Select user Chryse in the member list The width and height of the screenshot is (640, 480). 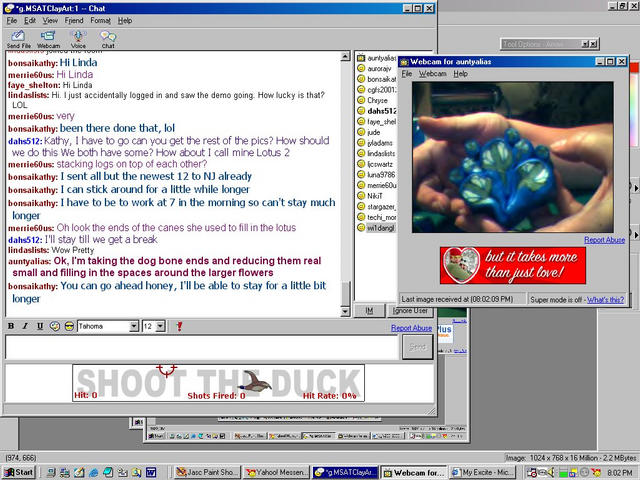(373, 100)
